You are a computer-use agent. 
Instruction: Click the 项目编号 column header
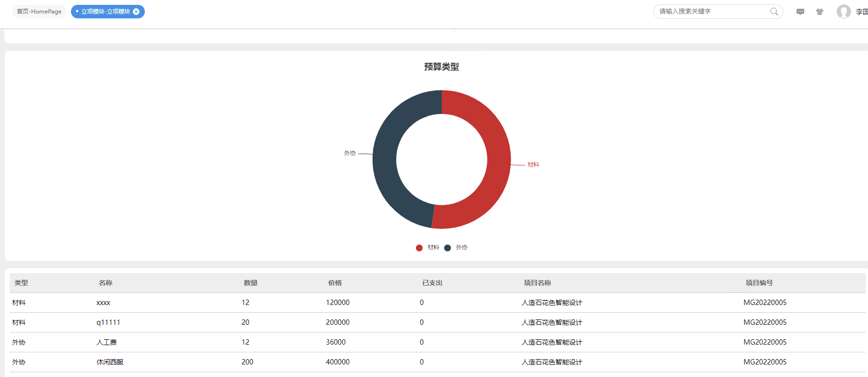(x=759, y=283)
